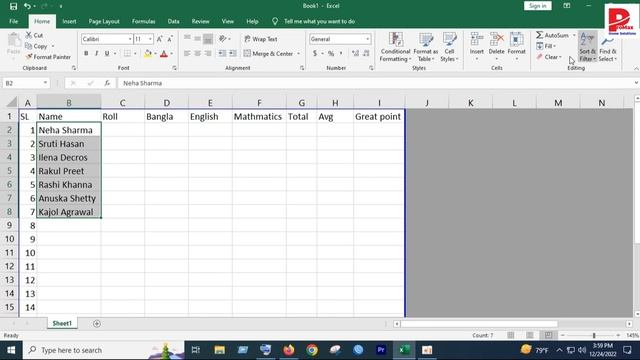Screen dimensions: 640x360
Task: Open Font dialog launcher
Action: pyautogui.click(x=174, y=68)
